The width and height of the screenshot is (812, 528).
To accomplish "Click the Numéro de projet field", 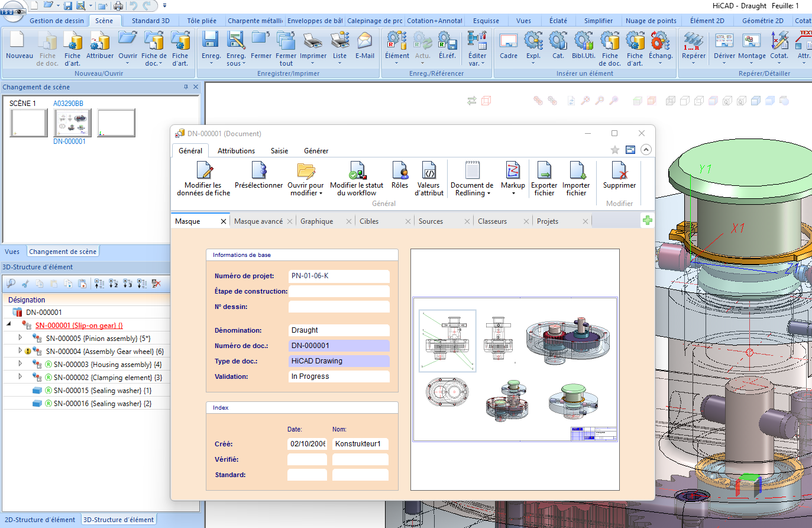I will pos(339,276).
